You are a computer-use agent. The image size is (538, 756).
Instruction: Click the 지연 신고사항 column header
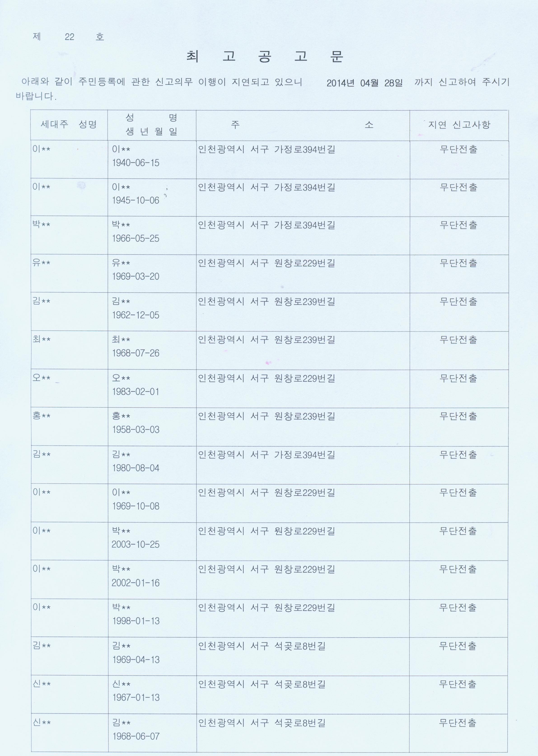click(459, 125)
